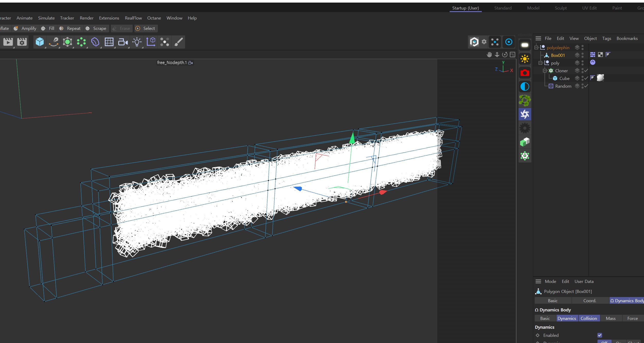
Task: Click the brick-pattern tag on Box001
Action: pyautogui.click(x=593, y=54)
